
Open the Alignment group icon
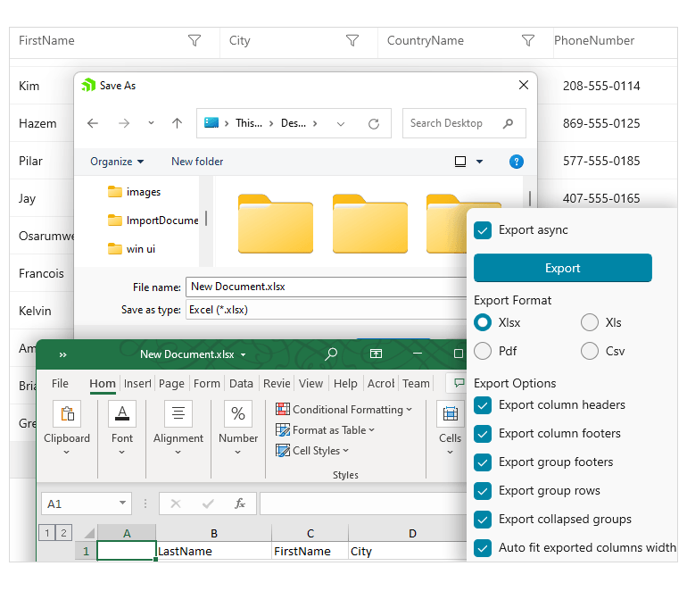coord(178,413)
